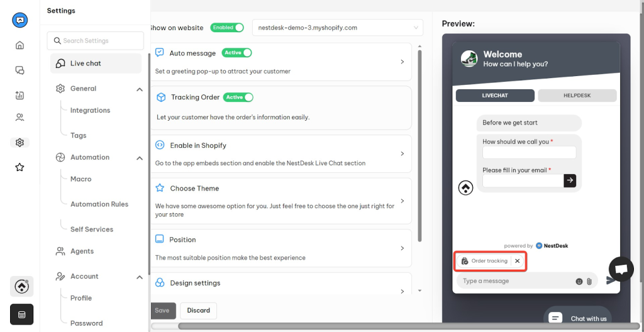
Task: Select settings gear icon in left rail
Action: coord(19,143)
